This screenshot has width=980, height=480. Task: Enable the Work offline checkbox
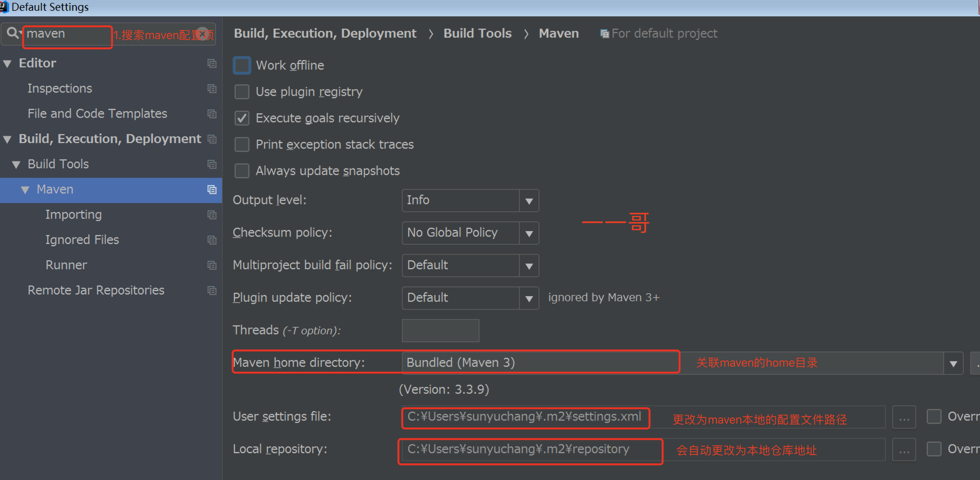pos(242,65)
